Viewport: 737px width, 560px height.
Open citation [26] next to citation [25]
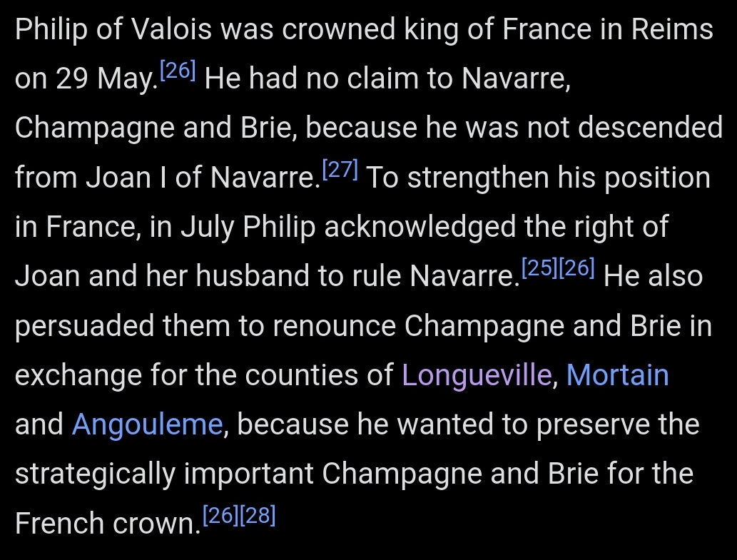coord(576,268)
